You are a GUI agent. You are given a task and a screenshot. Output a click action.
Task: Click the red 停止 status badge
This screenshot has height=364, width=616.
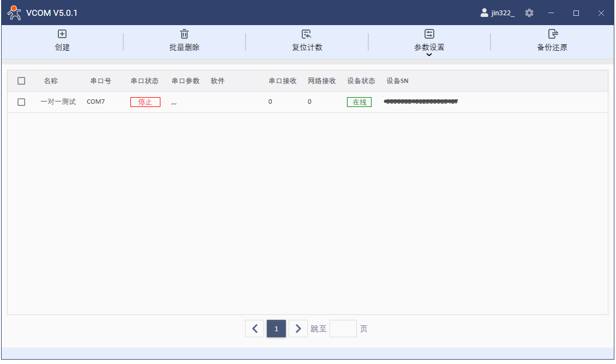pyautogui.click(x=145, y=102)
